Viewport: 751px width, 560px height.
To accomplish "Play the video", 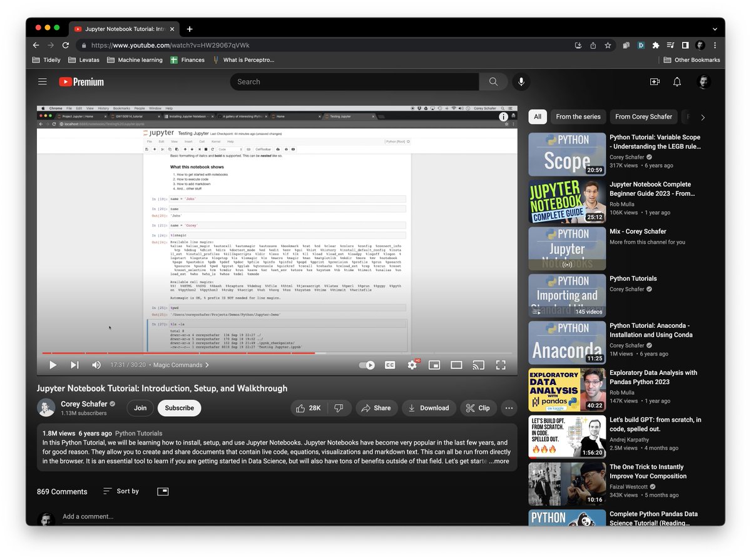I will [53, 365].
